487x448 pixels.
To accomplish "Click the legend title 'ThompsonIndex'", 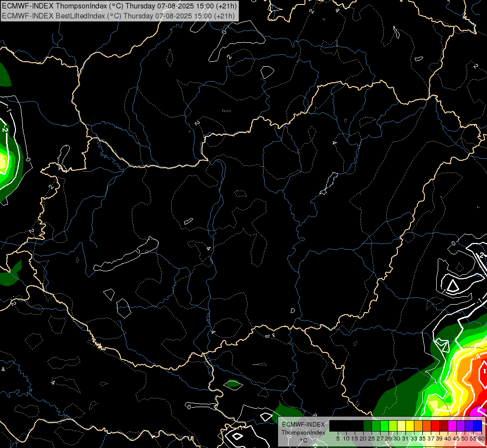I will [x=303, y=433].
